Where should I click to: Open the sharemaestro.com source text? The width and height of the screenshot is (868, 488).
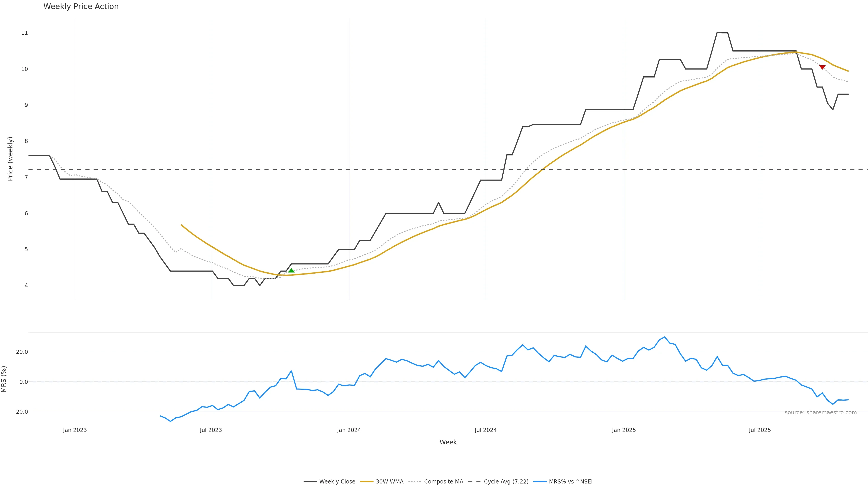[x=821, y=413]
